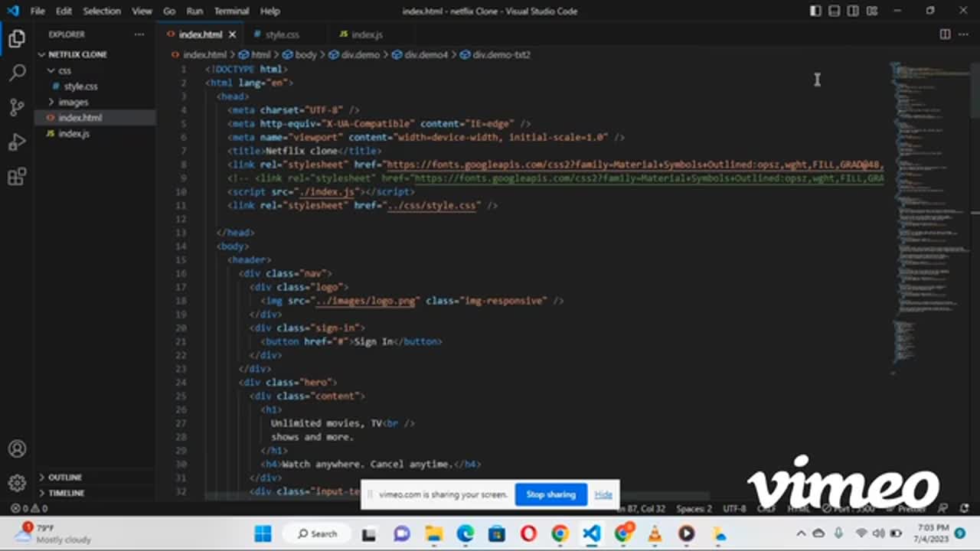Click the Stop sharing button

click(x=550, y=494)
